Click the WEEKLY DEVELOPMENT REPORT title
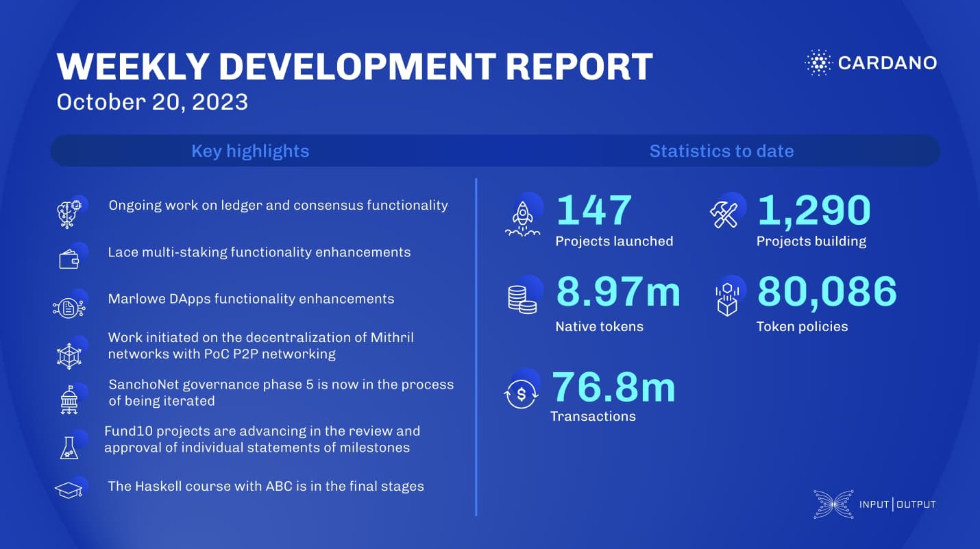The height and width of the screenshot is (549, 980). pos(354,66)
